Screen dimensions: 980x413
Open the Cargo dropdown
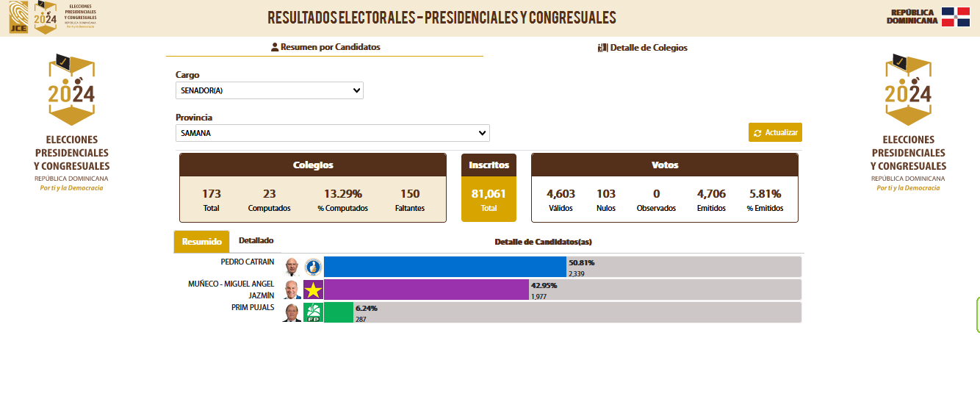(x=269, y=90)
